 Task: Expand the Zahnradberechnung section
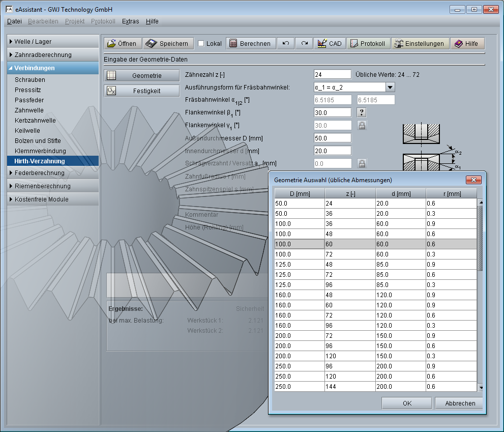tap(43, 55)
